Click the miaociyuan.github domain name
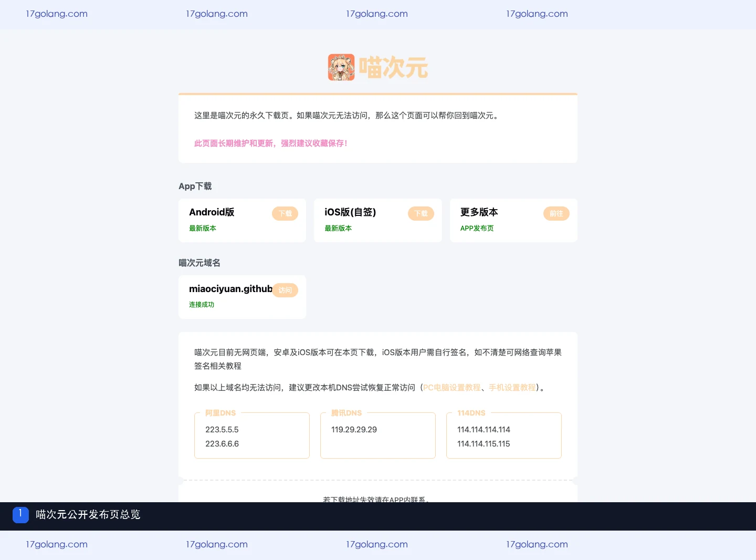This screenshot has width=756, height=560. point(230,289)
